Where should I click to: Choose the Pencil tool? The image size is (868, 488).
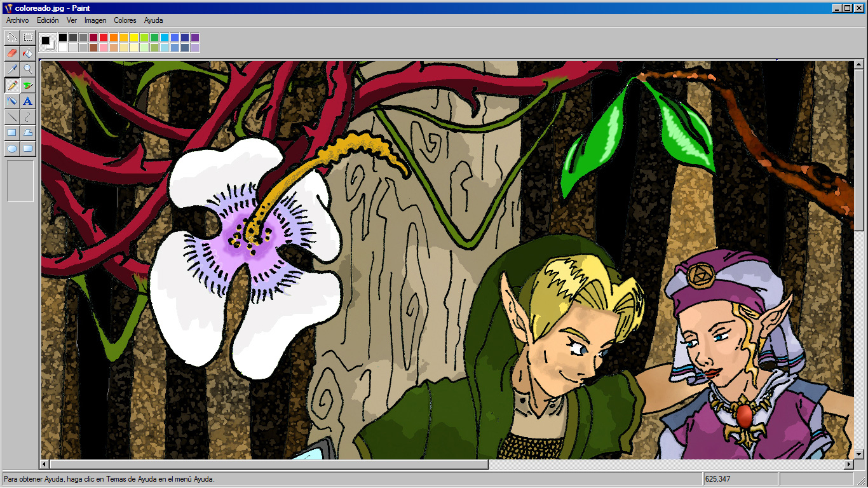tap(11, 85)
